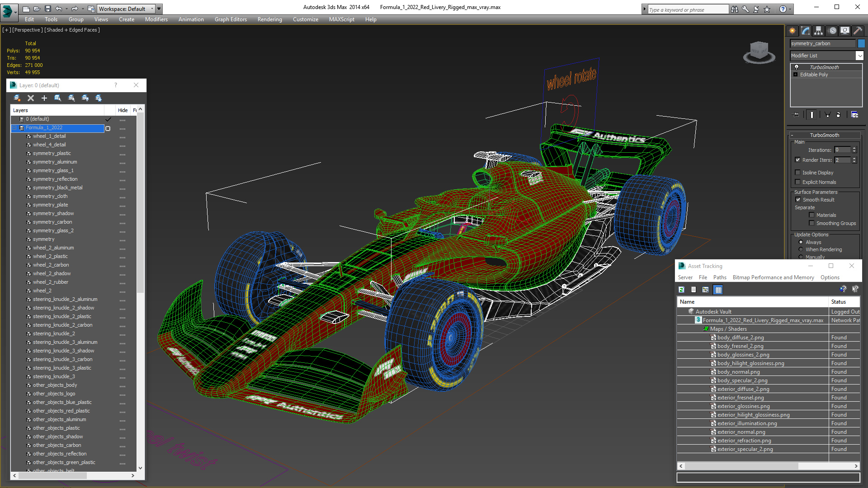Expand the Editable Poly modifier entry
This screenshot has width=868, height=488.
coord(796,75)
